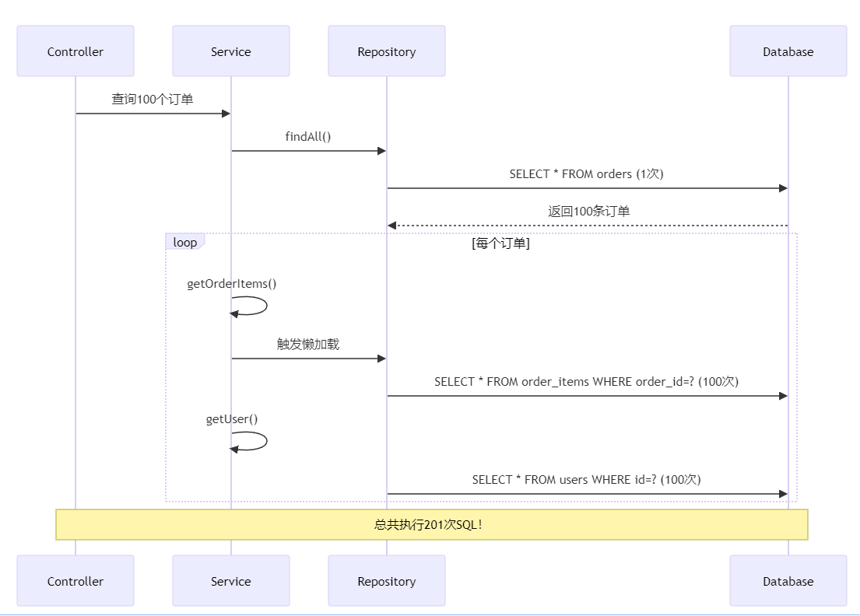Select the SELECT users WHERE id query label

[586, 480]
